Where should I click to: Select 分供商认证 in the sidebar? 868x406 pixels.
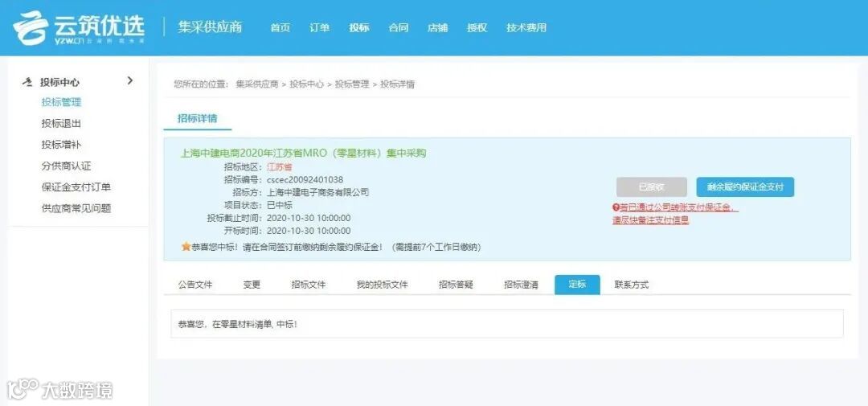[67, 166]
